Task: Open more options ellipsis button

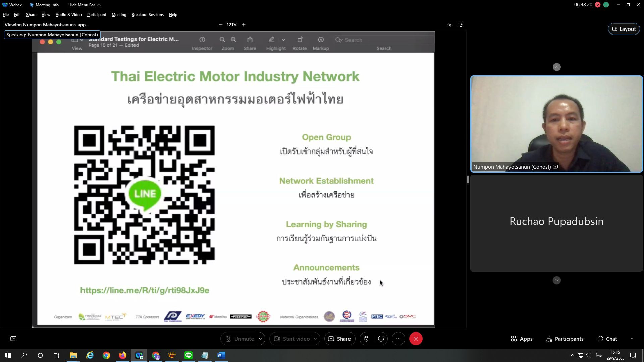Action: click(x=398, y=339)
